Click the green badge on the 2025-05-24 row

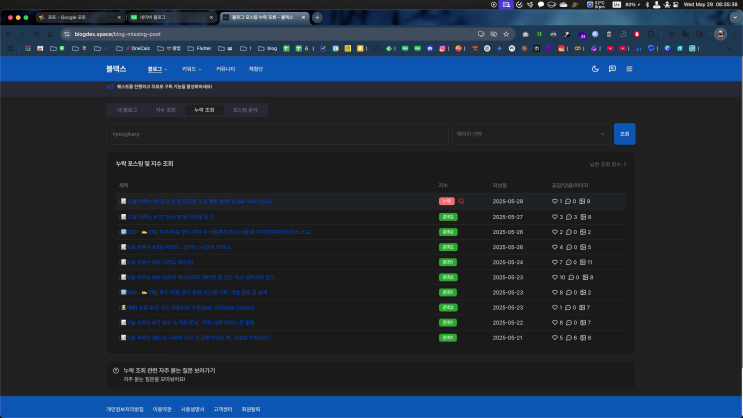pyautogui.click(x=448, y=262)
